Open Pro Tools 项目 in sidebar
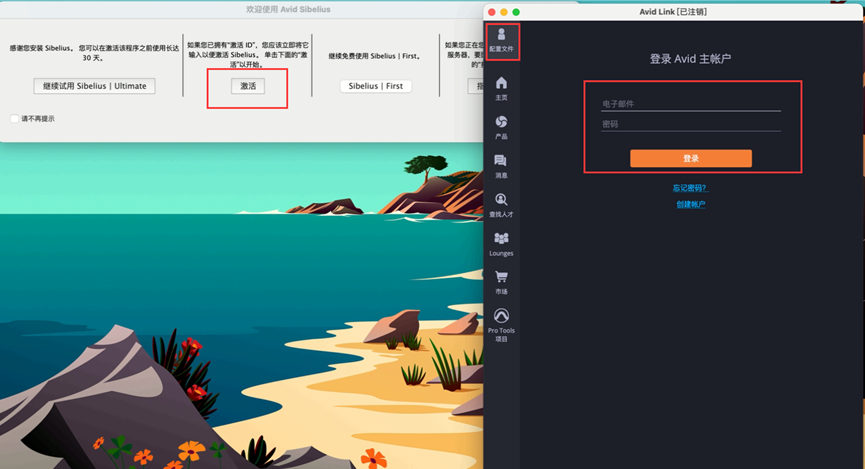Viewport: 865px width, 469px height. (x=501, y=324)
